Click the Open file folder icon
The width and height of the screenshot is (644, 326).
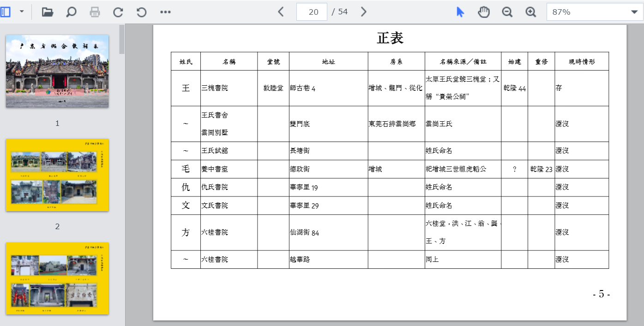pyautogui.click(x=48, y=12)
